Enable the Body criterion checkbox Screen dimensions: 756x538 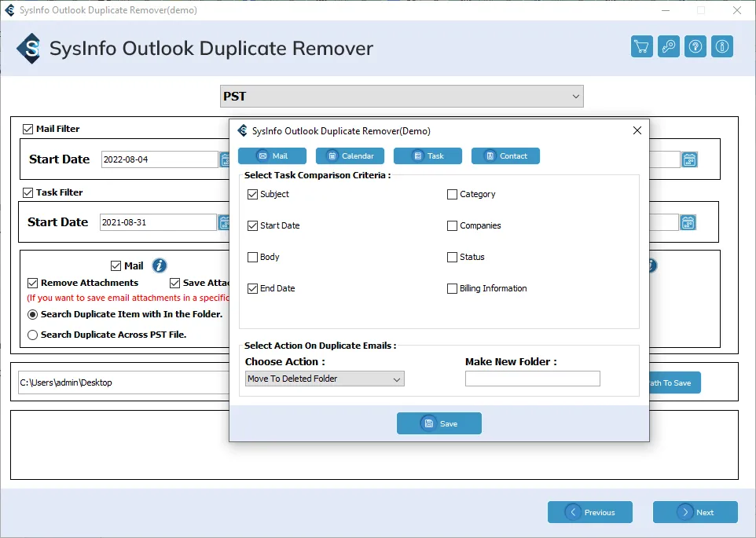coord(252,257)
